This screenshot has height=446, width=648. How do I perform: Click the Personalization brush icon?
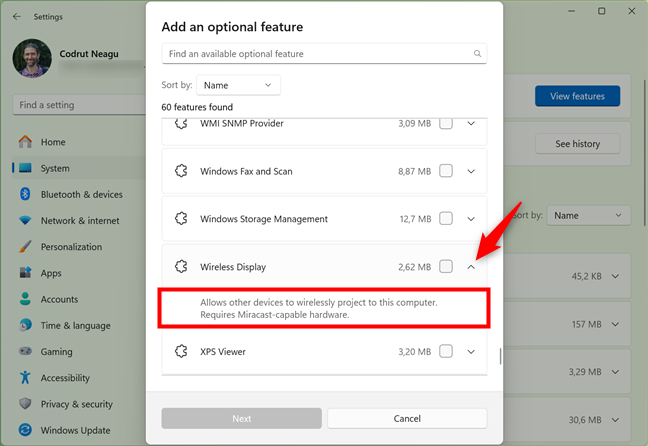[25, 246]
